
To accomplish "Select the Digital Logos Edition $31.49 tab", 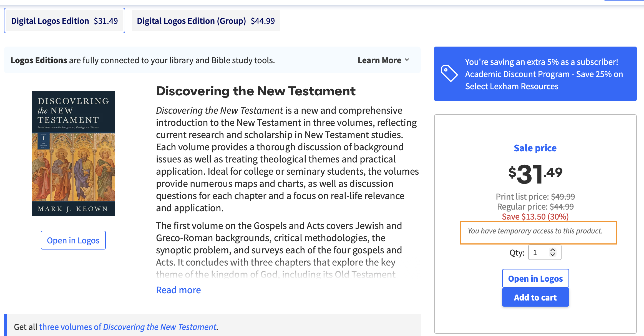I will point(64,21).
